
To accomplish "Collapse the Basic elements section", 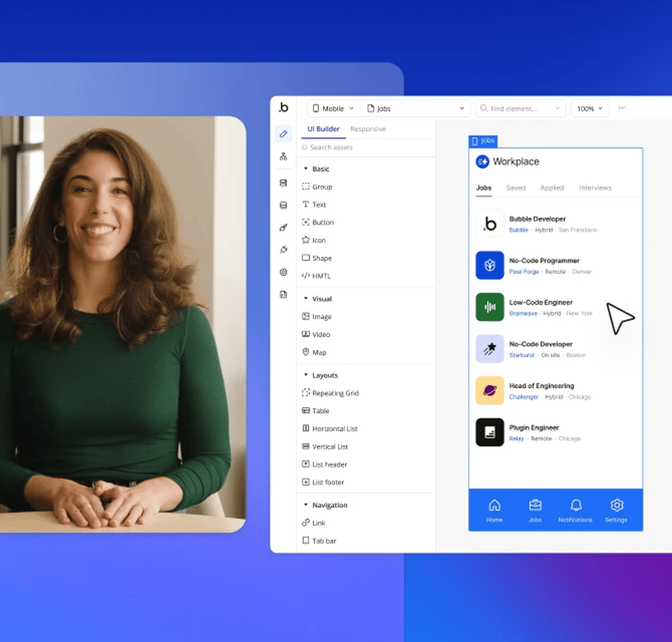I will point(306,169).
